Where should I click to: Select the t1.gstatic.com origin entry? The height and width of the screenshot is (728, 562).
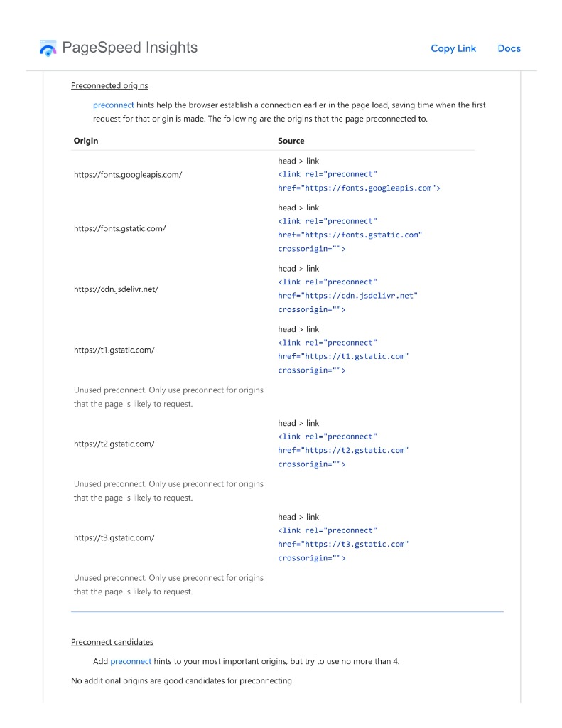(x=114, y=350)
